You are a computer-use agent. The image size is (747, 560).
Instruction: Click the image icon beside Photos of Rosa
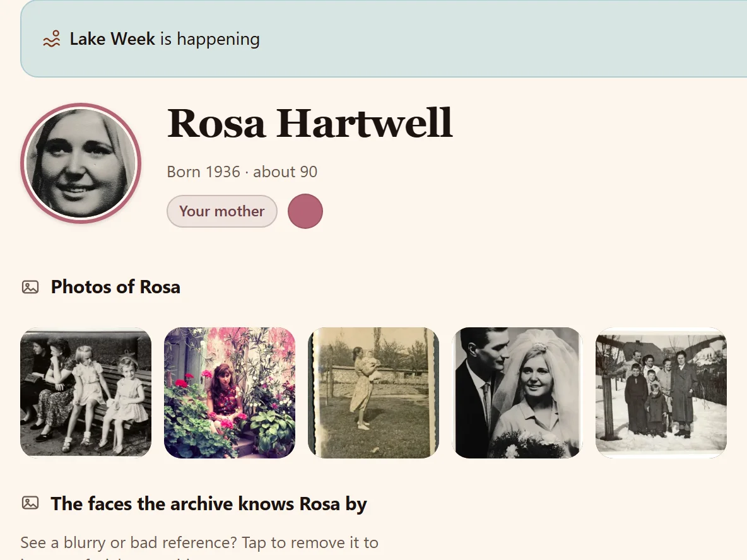pos(30,287)
